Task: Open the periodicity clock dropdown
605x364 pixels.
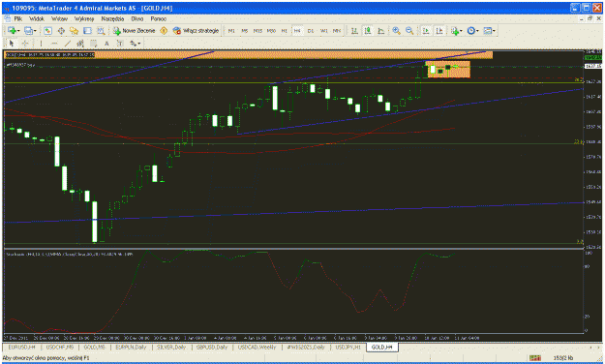Action: tap(472, 31)
